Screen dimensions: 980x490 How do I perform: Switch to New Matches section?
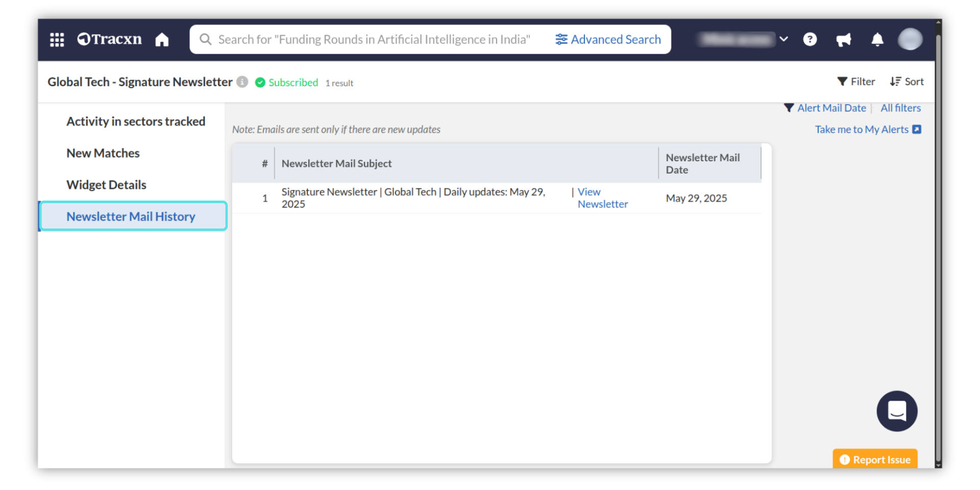point(103,153)
